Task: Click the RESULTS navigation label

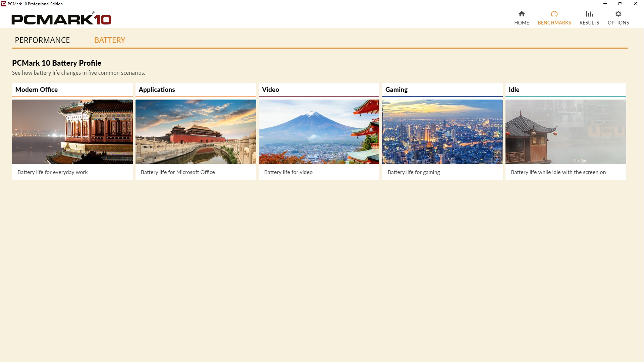Action: 589,23
